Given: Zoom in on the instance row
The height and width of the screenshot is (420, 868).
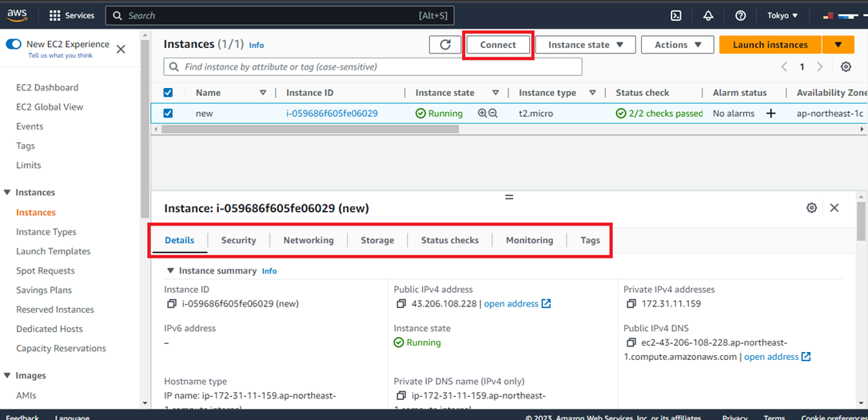Looking at the screenshot, I should [x=483, y=113].
